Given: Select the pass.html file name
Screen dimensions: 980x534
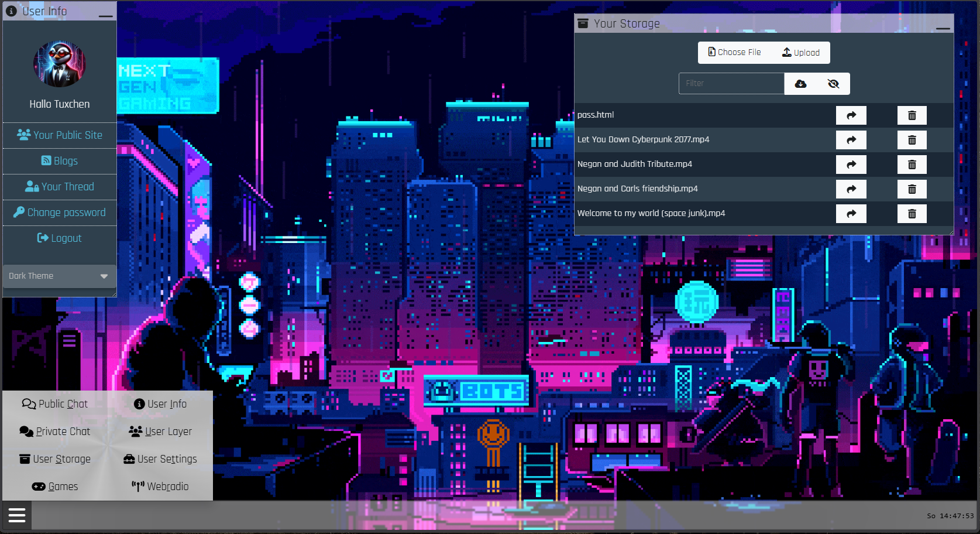Looking at the screenshot, I should point(596,115).
